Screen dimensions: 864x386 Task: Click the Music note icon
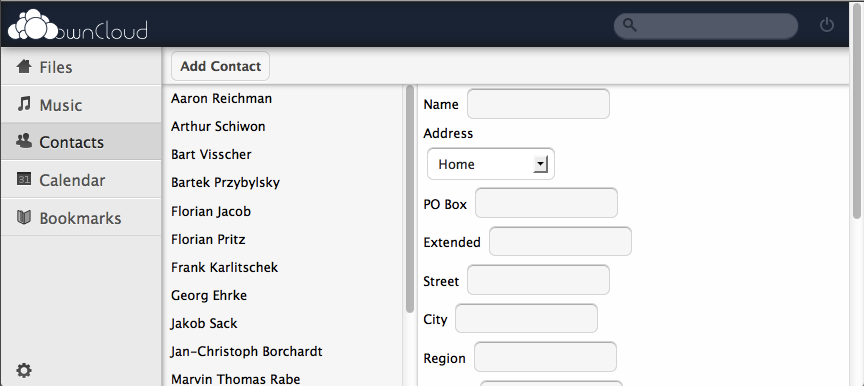click(24, 104)
